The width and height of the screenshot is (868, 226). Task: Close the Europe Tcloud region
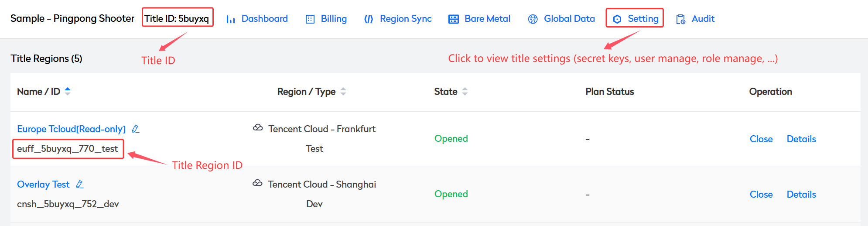761,139
